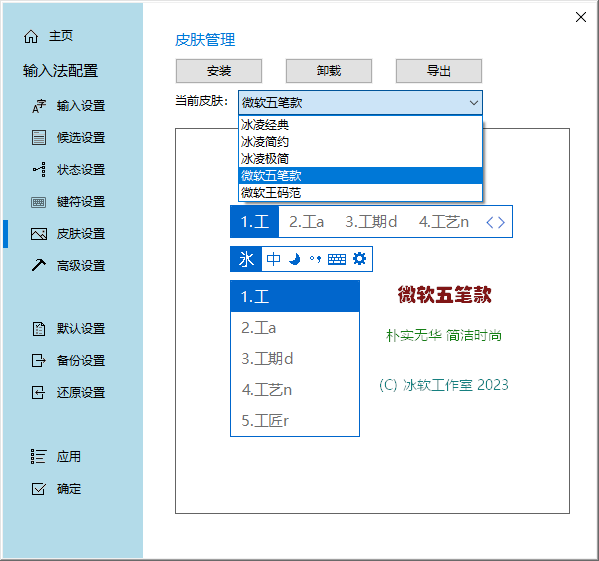Collapse the 当前皮肤 dropdown arrow
The width and height of the screenshot is (599, 561).
pos(474,102)
